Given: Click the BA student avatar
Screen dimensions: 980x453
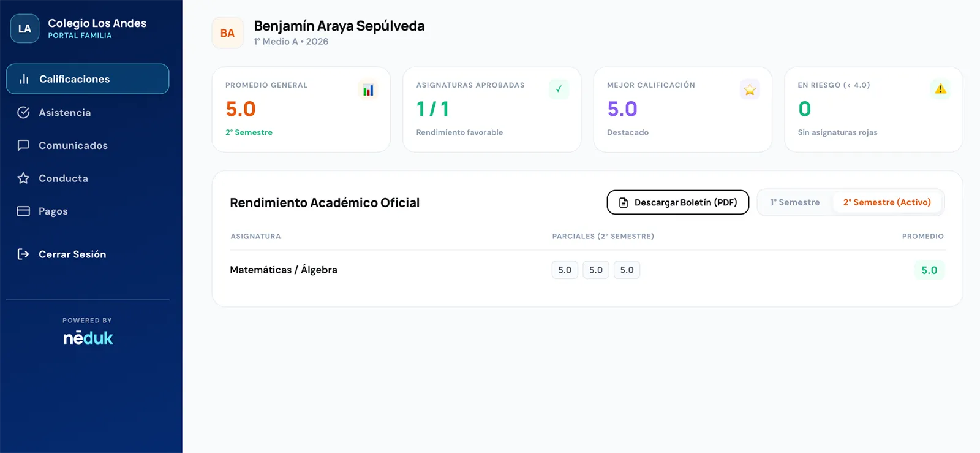Looking at the screenshot, I should pyautogui.click(x=227, y=33).
